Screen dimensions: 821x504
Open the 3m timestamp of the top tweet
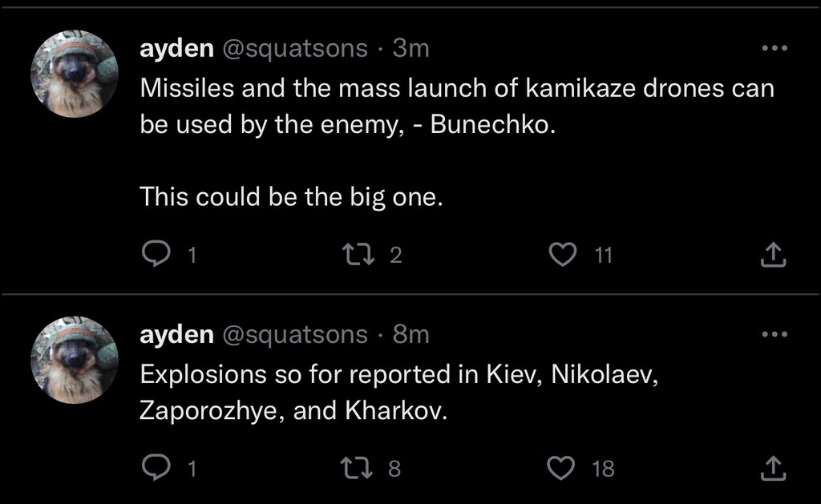pos(410,49)
